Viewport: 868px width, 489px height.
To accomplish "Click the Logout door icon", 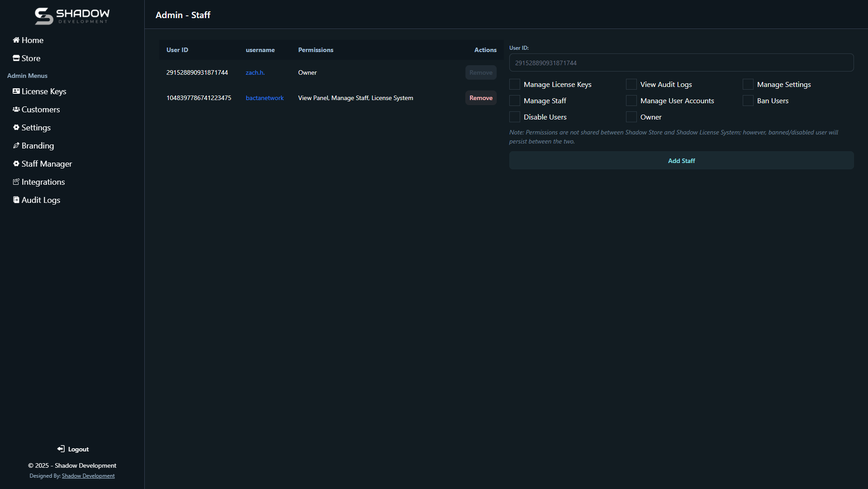I will point(61,449).
